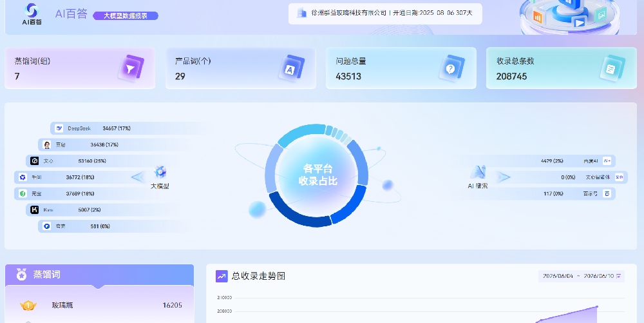This screenshot has height=323, width=644.
Task: Click the 百家号 icon
Action: pos(607,193)
